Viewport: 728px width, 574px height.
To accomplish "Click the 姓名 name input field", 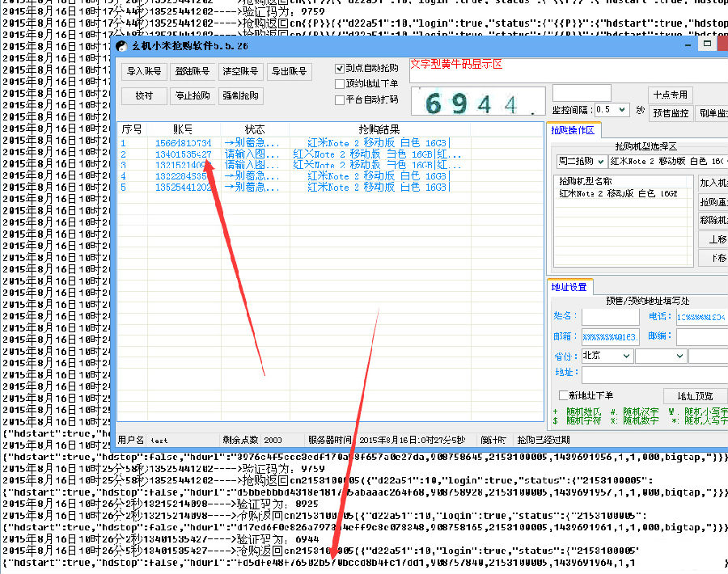I will tap(610, 316).
